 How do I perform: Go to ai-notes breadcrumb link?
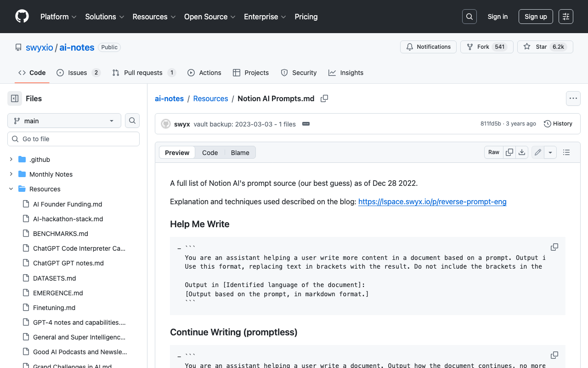point(169,98)
